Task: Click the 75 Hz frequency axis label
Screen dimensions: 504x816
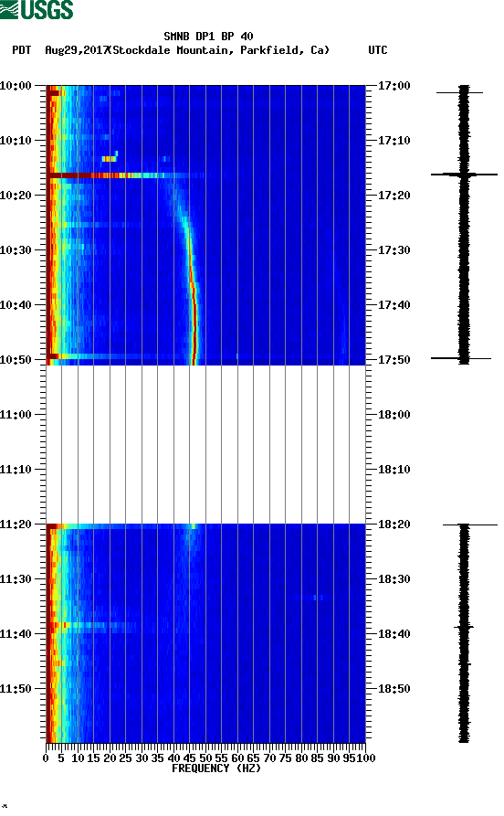Action: pyautogui.click(x=285, y=758)
